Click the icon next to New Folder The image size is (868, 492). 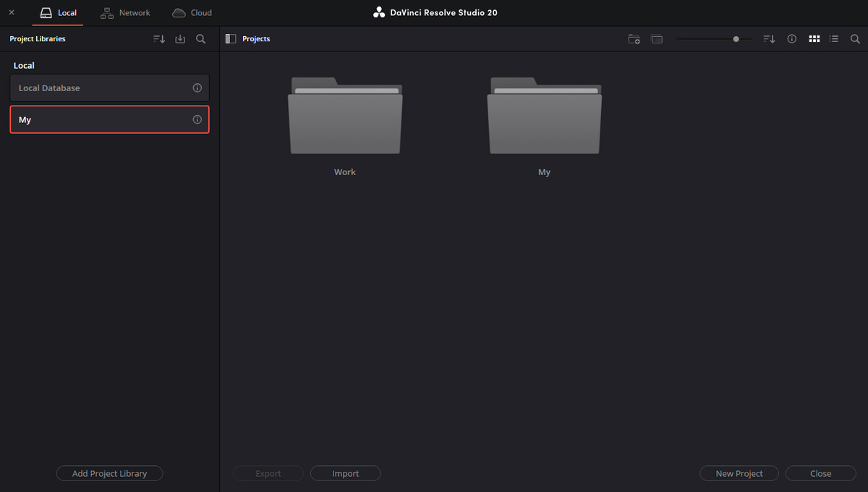coord(657,39)
